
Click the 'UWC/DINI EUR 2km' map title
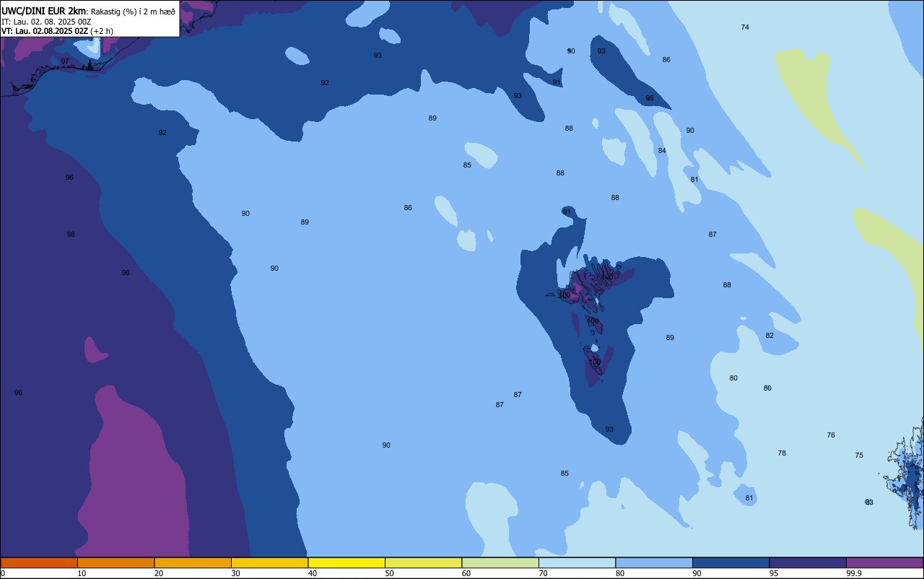44,11
